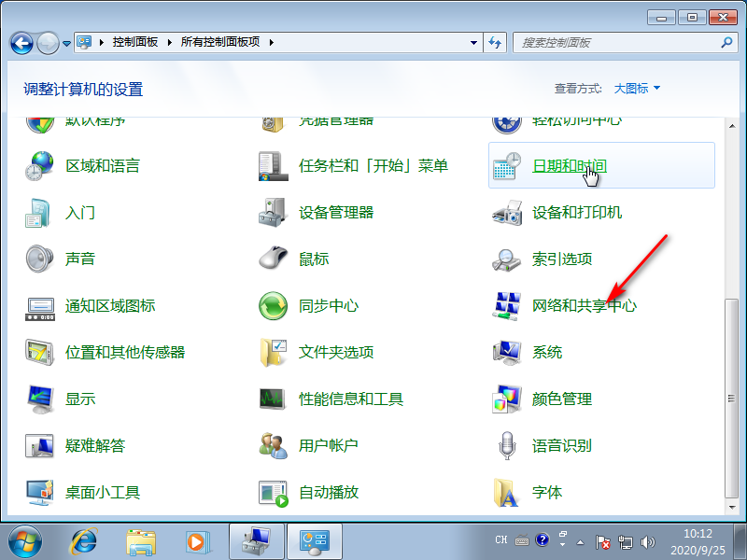Open the 颜色管理 icon
The image size is (747, 560).
tap(507, 399)
